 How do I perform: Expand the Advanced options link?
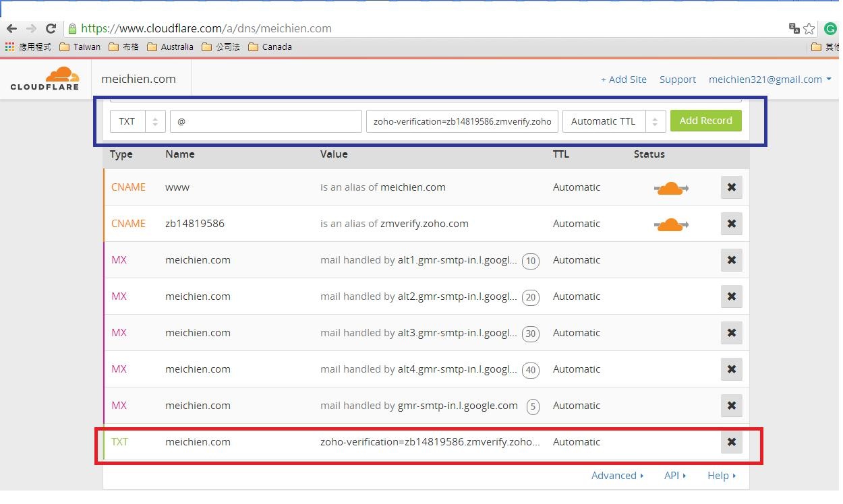(617, 475)
